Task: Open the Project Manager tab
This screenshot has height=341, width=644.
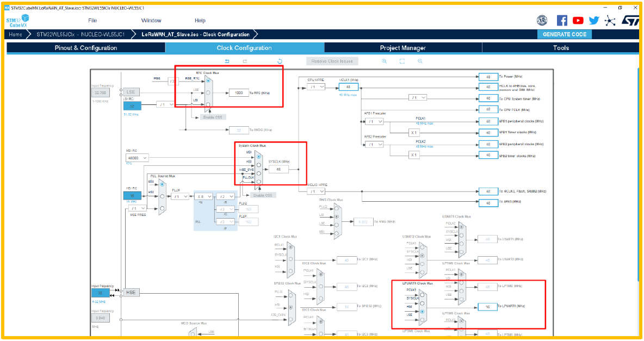Action: coord(403,48)
